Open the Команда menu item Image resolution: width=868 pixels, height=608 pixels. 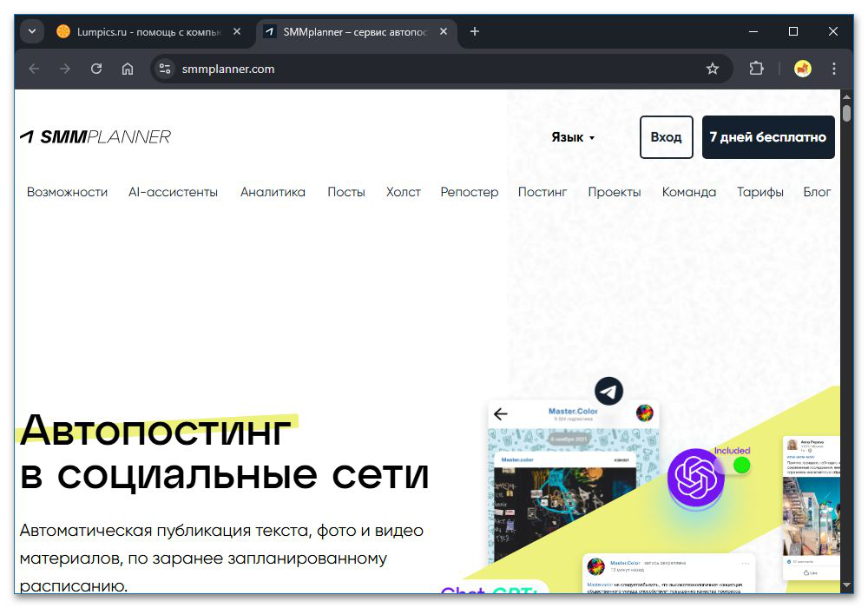(689, 192)
